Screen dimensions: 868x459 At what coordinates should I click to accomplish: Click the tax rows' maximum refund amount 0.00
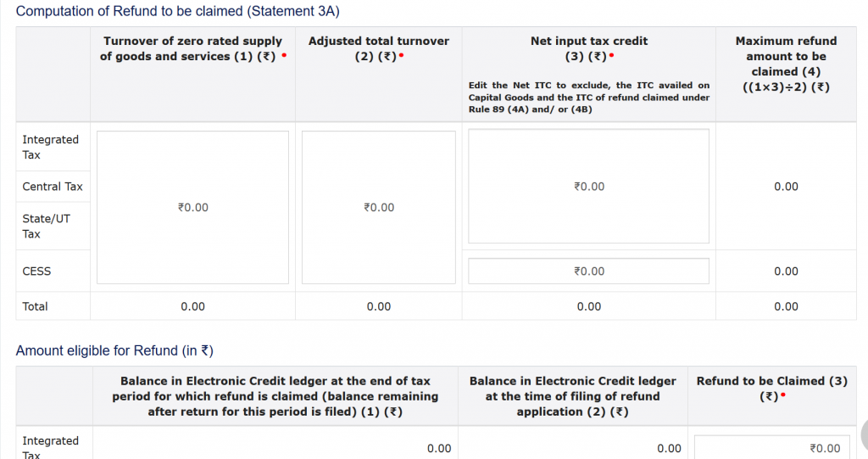click(786, 187)
